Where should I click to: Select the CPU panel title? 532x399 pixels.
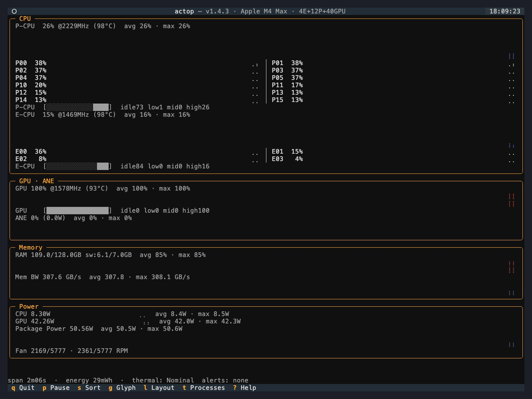(25, 19)
